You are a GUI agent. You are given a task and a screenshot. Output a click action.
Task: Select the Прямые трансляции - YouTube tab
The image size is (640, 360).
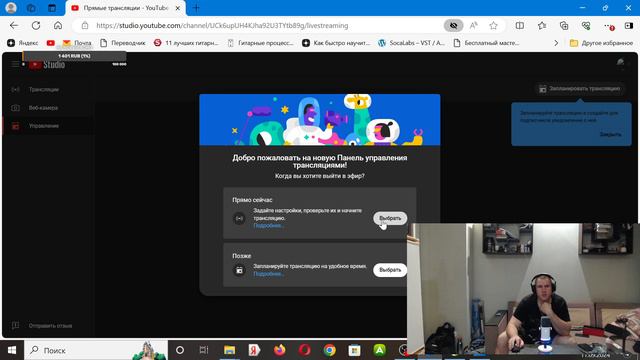(126, 8)
